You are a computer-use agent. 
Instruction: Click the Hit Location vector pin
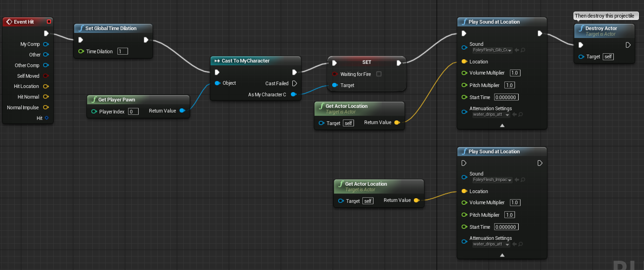(x=46, y=86)
